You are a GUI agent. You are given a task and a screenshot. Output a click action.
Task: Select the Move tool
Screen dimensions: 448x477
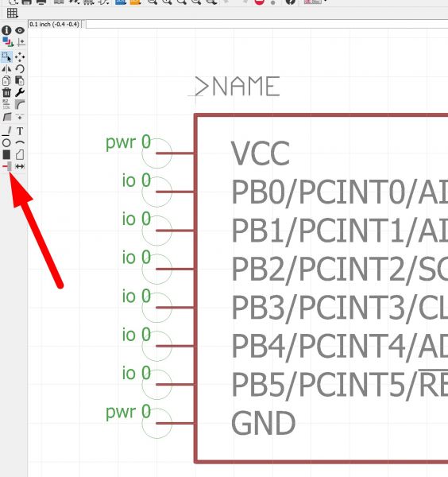(20, 57)
